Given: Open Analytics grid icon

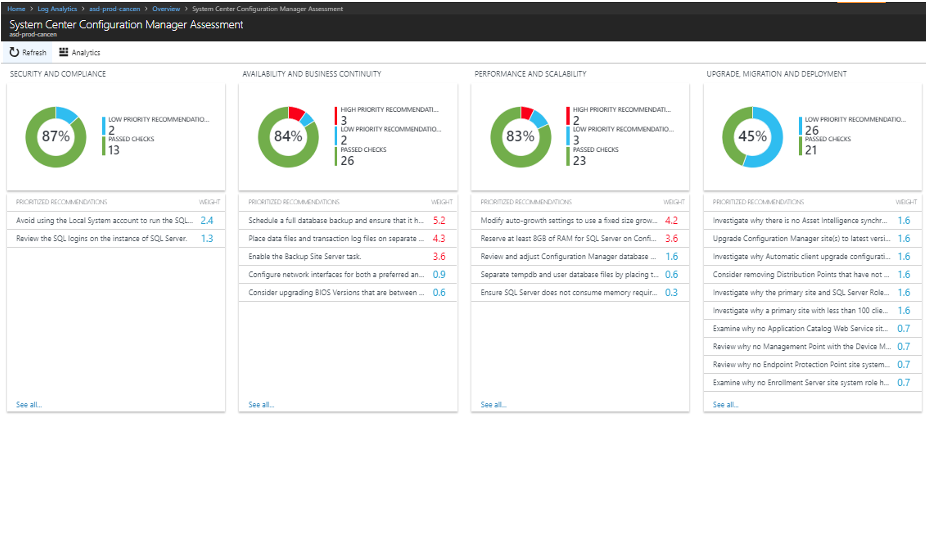Looking at the screenshot, I should point(63,52).
